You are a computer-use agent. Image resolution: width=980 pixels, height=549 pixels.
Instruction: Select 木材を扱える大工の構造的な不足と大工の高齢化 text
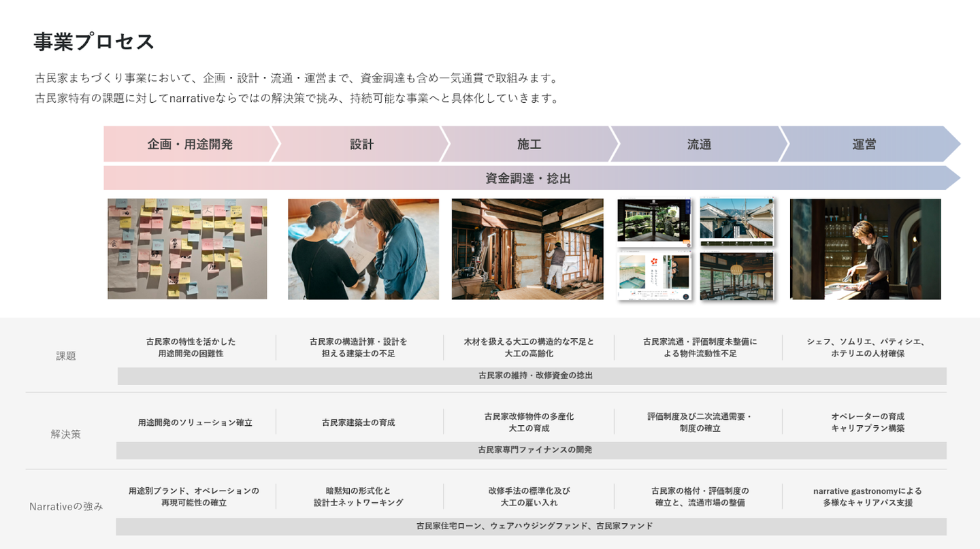coord(529,348)
